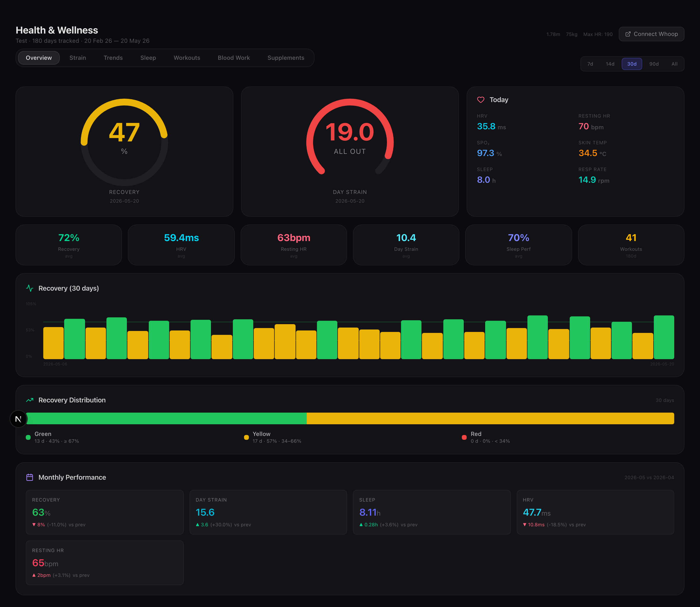700x607 pixels.
Task: Click the yellow dot next to Yellow legend
Action: 246,437
